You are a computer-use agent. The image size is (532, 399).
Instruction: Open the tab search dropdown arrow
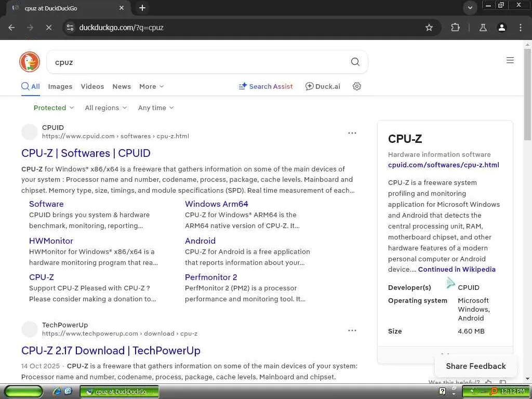(x=470, y=8)
